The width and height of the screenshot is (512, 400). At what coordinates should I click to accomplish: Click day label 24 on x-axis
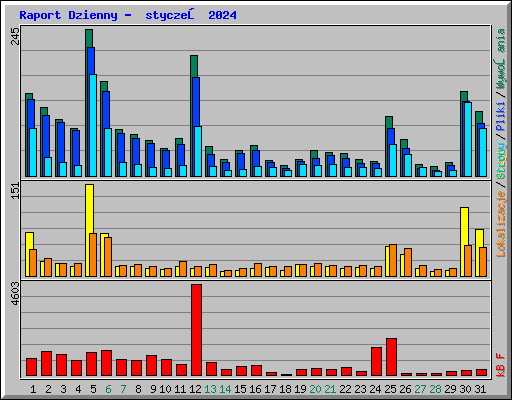click(375, 389)
